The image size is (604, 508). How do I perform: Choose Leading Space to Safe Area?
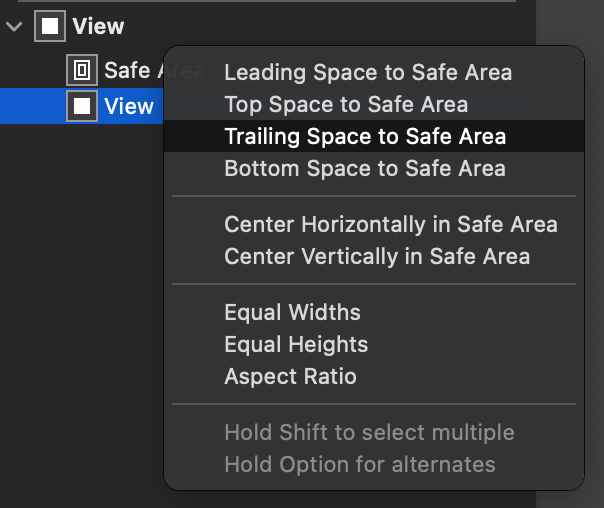368,72
